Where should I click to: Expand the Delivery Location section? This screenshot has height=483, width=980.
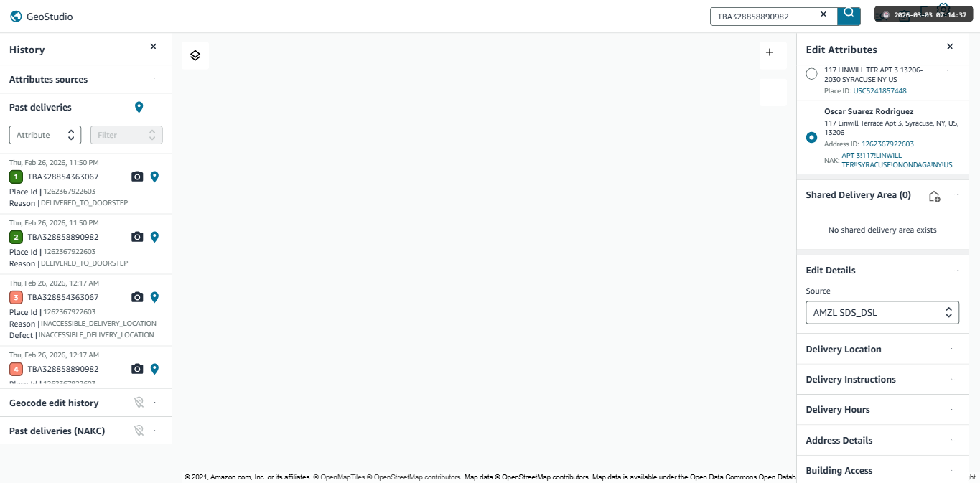tap(882, 349)
